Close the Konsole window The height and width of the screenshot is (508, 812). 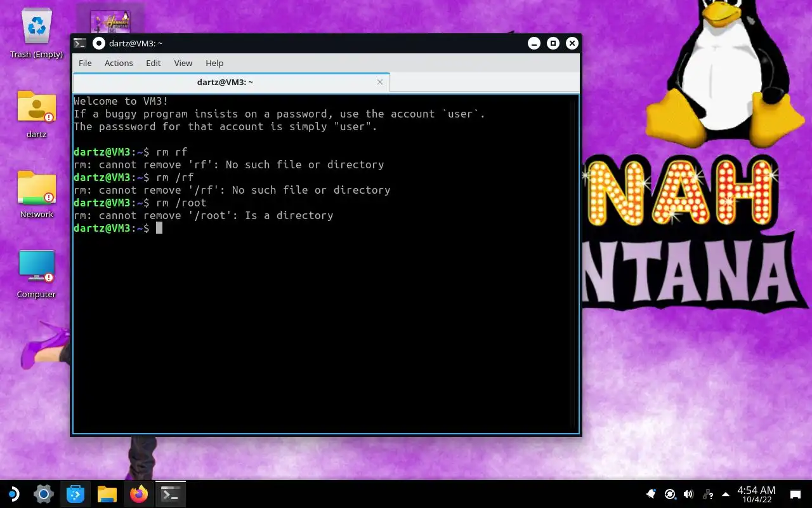click(x=572, y=43)
